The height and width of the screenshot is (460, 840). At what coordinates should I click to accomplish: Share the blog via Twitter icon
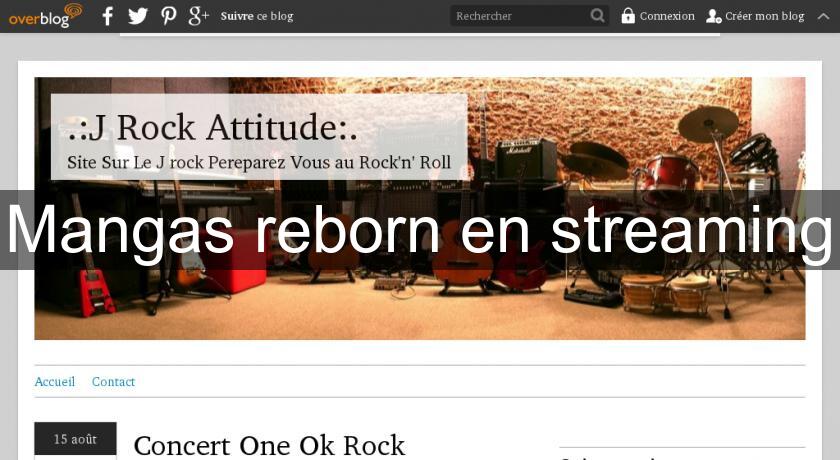coord(138,16)
